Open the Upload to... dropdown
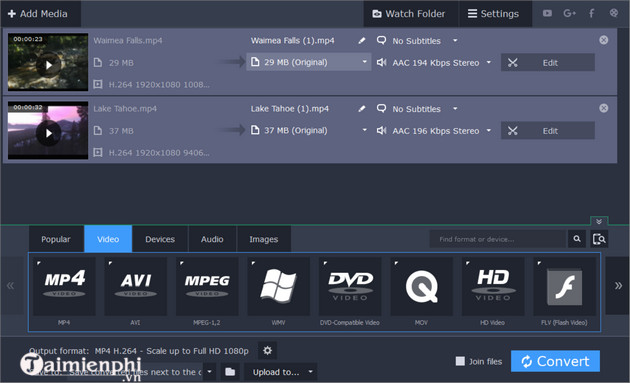The height and width of the screenshot is (383, 630). pyautogui.click(x=280, y=372)
